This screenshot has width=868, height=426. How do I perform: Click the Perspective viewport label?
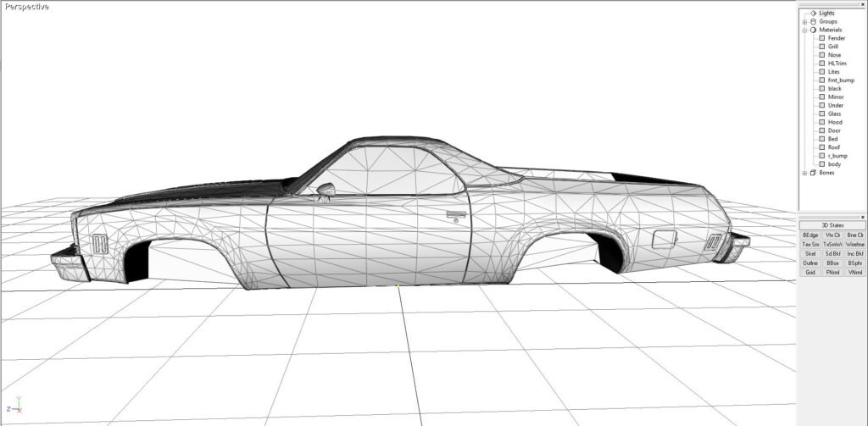tap(25, 7)
